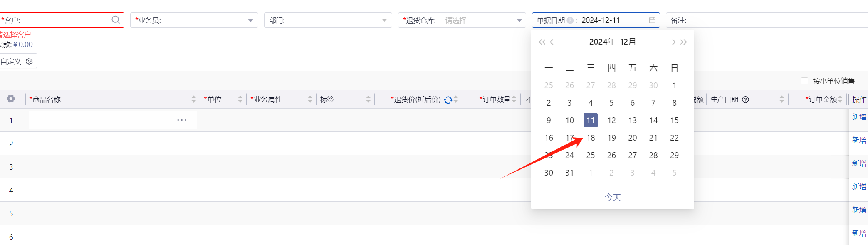The height and width of the screenshot is (245, 868).
Task: Enable the 按小单位销售 checkbox
Action: [x=804, y=81]
